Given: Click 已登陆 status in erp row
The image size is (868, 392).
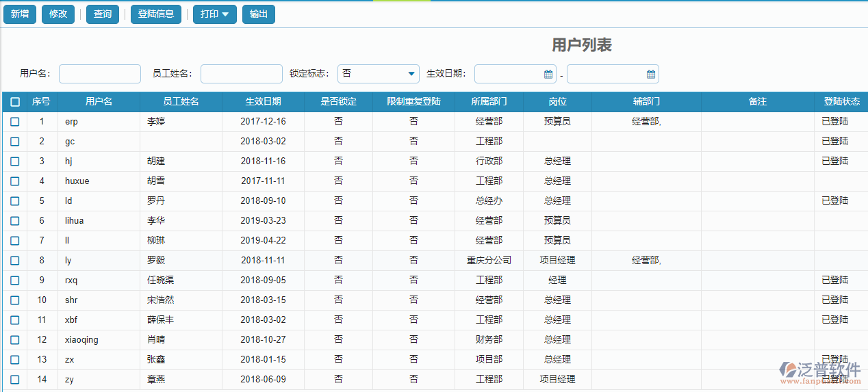Looking at the screenshot, I should click(x=835, y=122).
